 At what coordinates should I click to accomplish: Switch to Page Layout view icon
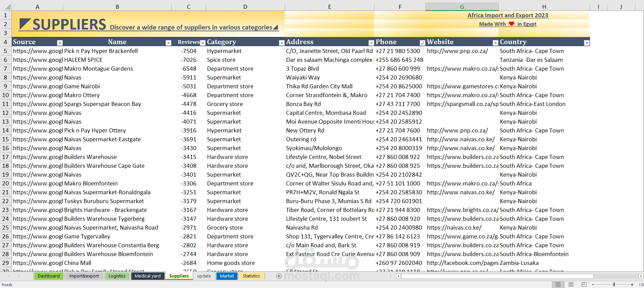(x=571, y=284)
